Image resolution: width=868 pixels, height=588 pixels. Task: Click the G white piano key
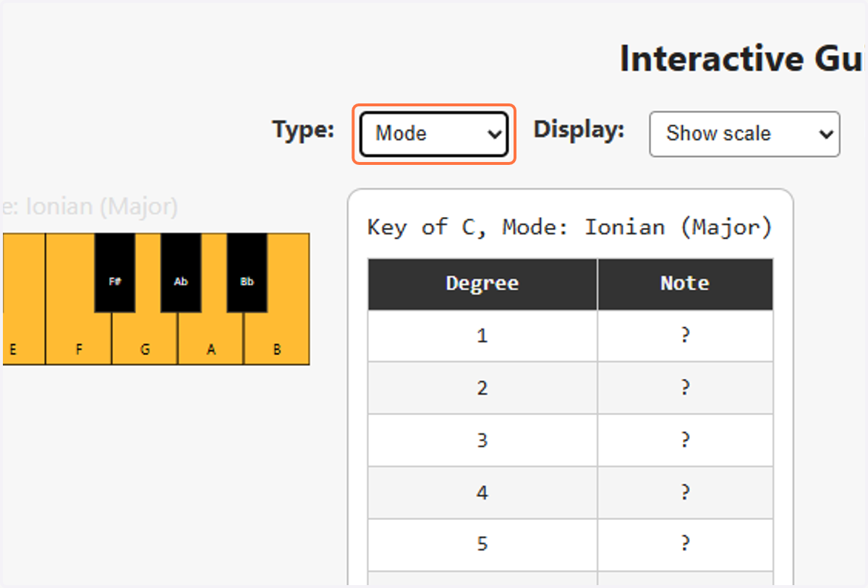[145, 340]
